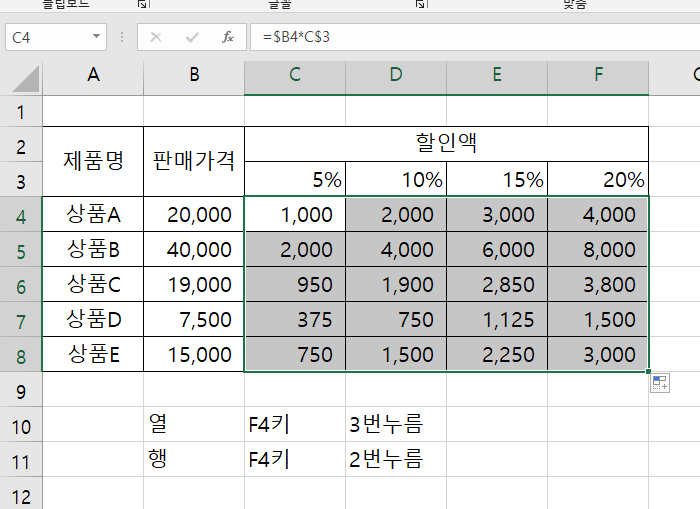This screenshot has height=509, width=700.
Task: Click the F4키 cell in row 11
Action: (295, 459)
